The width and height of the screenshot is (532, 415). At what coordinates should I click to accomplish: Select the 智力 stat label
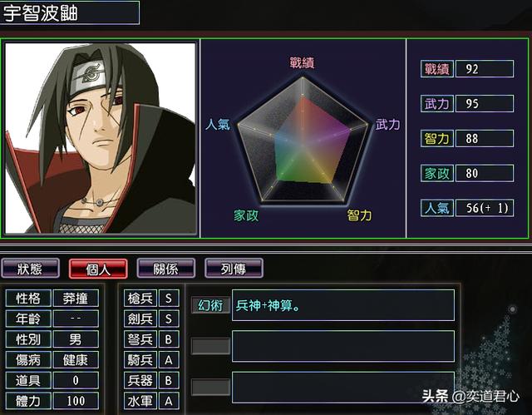tap(437, 138)
